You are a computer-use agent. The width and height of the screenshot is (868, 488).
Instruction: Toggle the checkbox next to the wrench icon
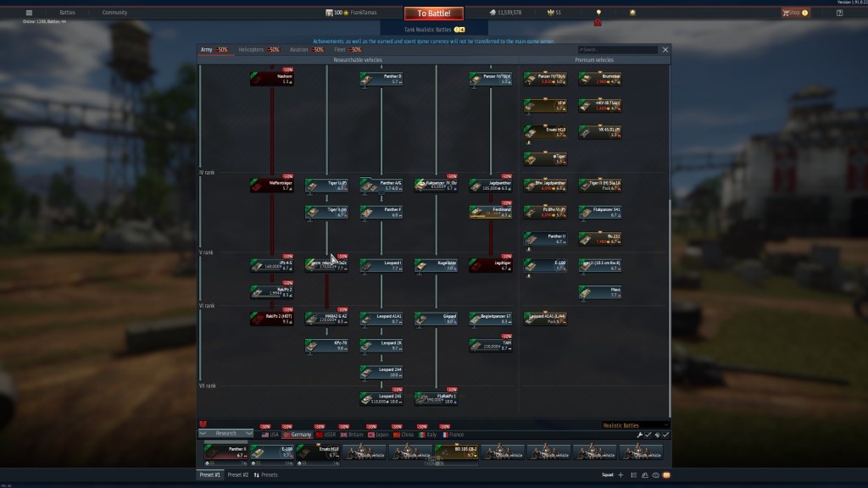(648, 435)
